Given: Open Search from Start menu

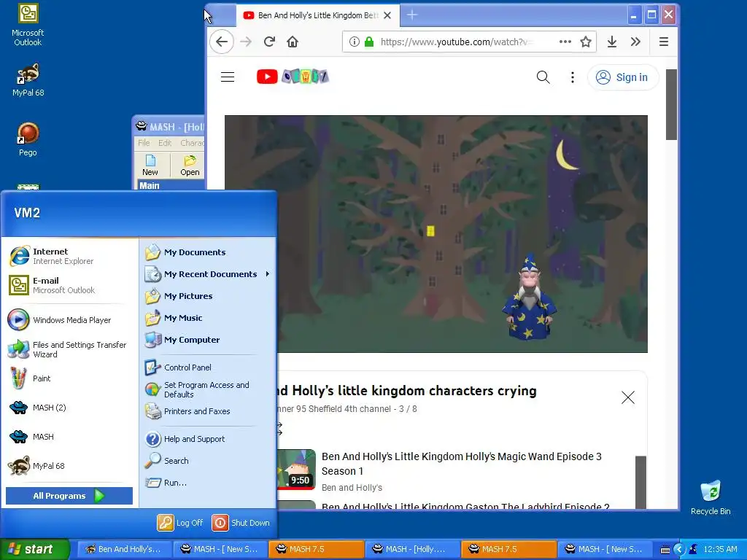Looking at the screenshot, I should click(x=208, y=461).
